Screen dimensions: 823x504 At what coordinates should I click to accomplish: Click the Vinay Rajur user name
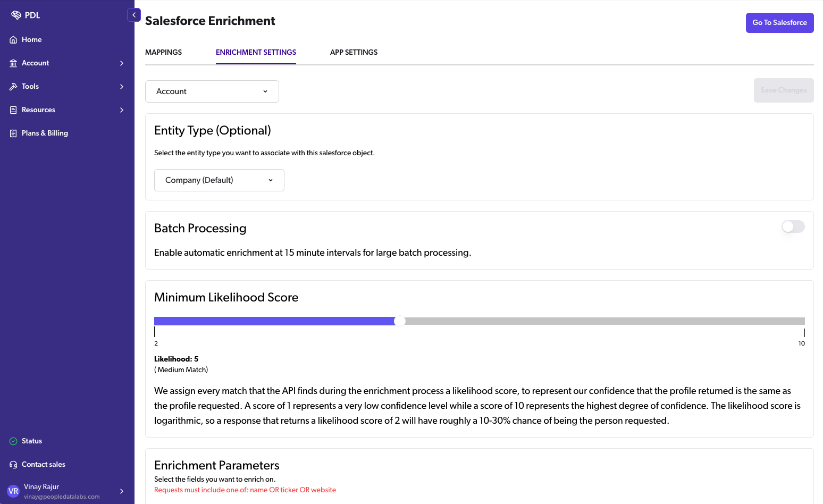[41, 486]
